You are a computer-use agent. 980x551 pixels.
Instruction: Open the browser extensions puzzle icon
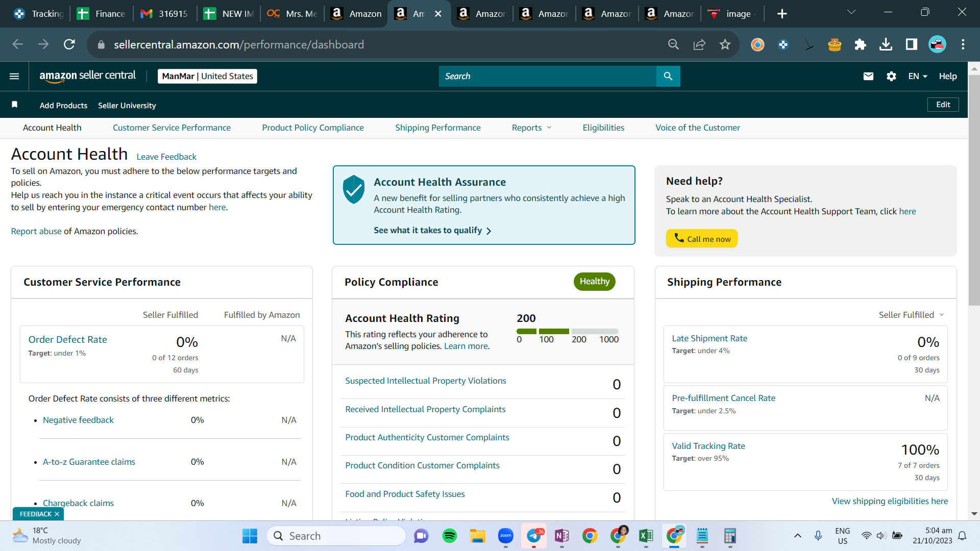pos(860,44)
